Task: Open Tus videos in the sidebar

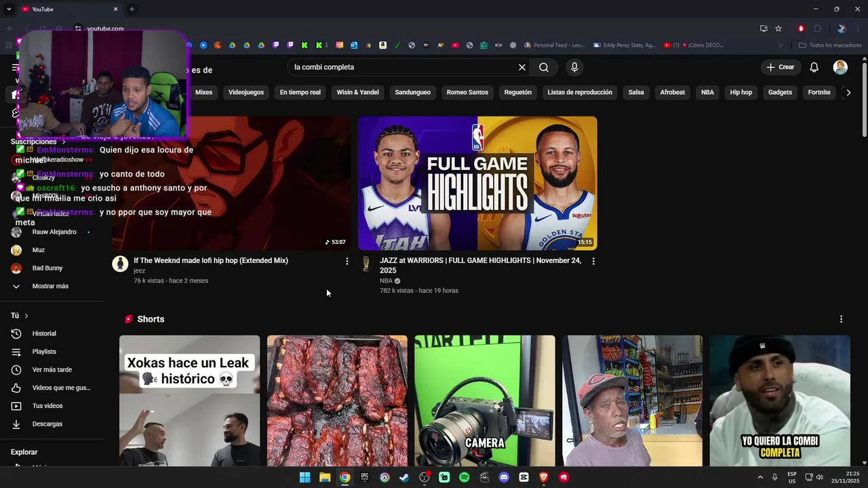Action: pyautogui.click(x=47, y=406)
